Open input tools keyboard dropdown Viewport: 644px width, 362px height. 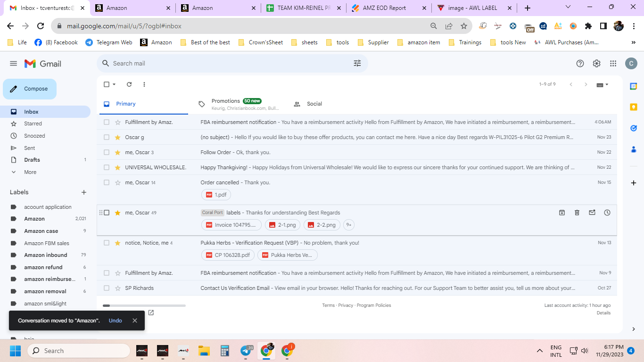603,84
